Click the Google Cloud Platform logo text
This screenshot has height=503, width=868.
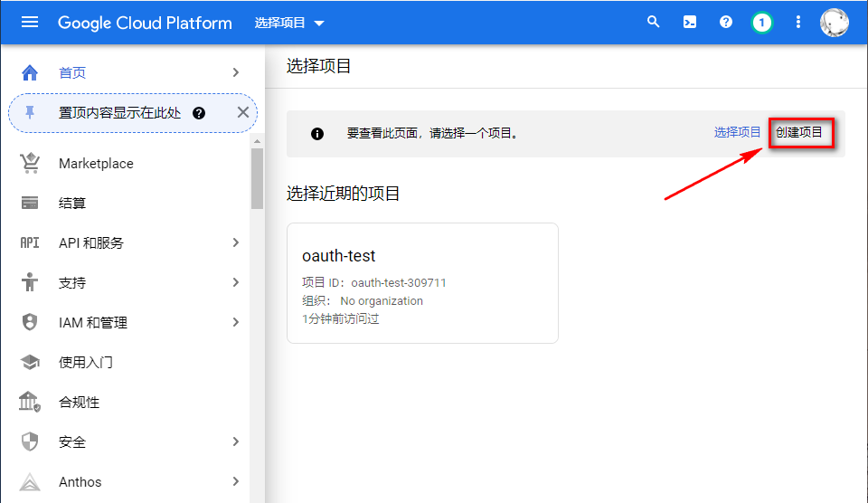click(x=145, y=23)
